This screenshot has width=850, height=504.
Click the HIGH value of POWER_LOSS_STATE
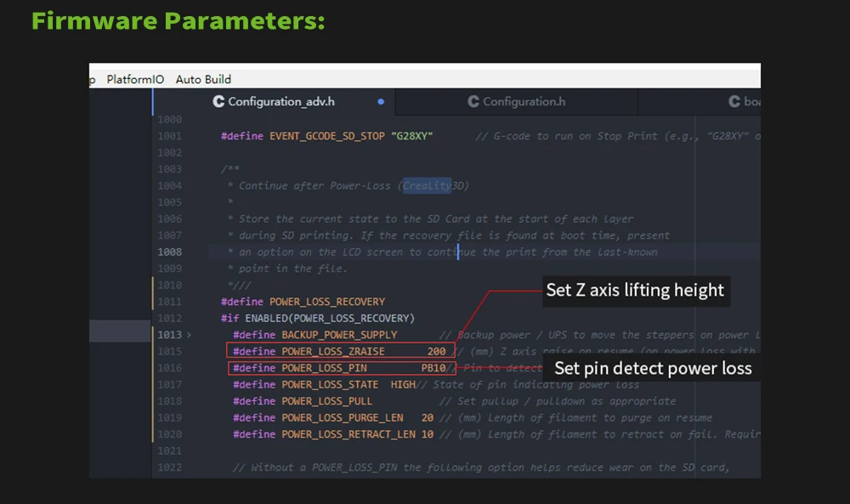(403, 385)
